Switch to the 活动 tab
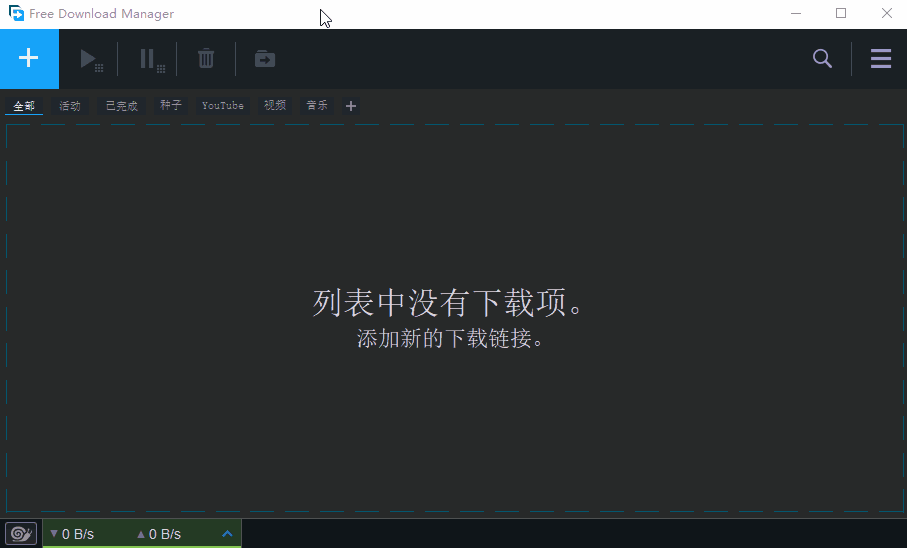Screen dimensions: 907x548 [69, 106]
